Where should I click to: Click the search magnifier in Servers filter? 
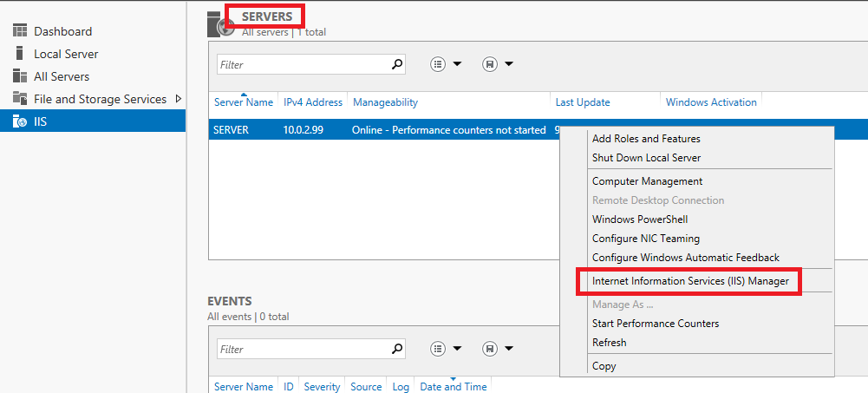(x=397, y=64)
